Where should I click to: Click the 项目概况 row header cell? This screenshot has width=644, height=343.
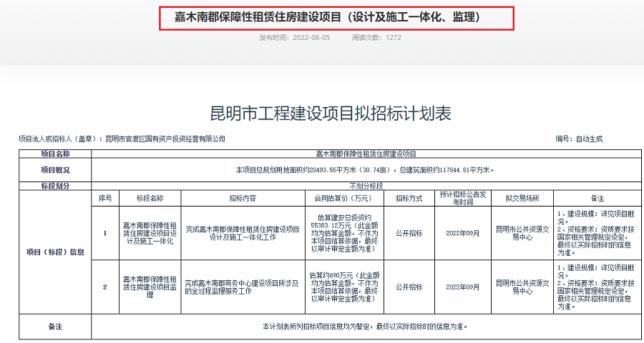click(x=55, y=170)
